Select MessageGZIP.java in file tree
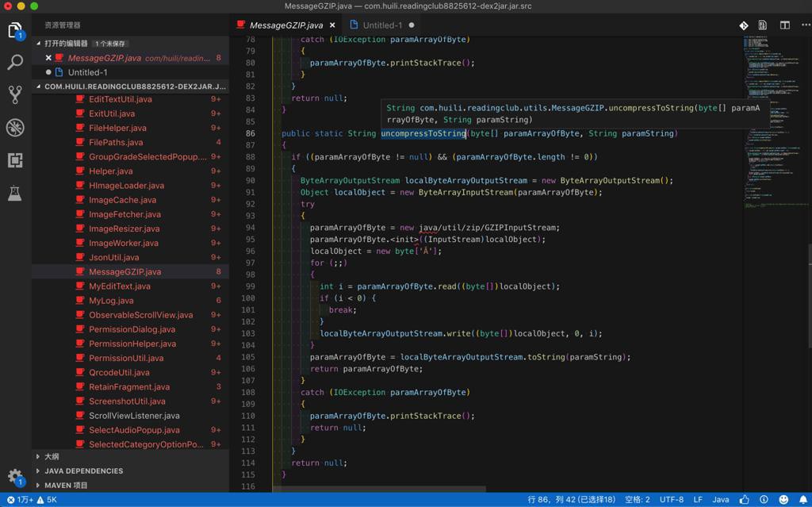The image size is (812, 507). (131, 271)
